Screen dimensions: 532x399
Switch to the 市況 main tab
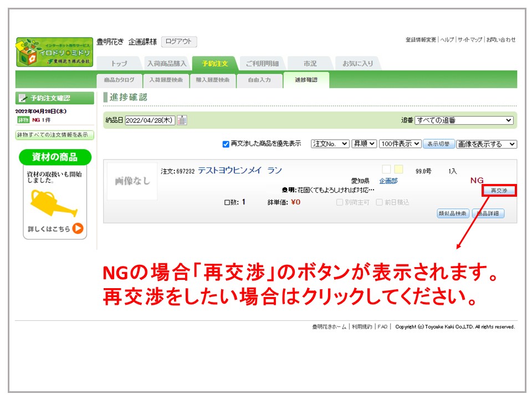(310, 64)
